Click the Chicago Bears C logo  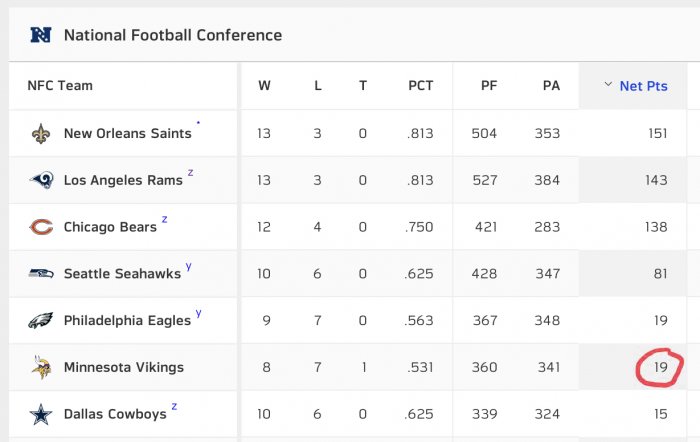(x=41, y=227)
